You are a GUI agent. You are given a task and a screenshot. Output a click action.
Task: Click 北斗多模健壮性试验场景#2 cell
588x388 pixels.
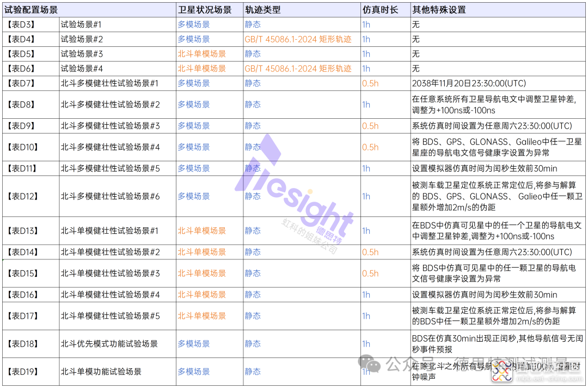118,104
